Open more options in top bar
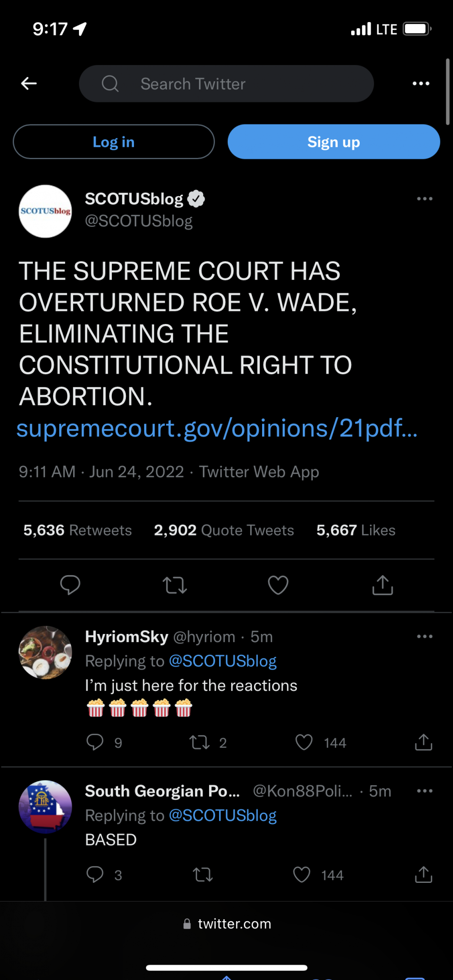 click(x=421, y=84)
